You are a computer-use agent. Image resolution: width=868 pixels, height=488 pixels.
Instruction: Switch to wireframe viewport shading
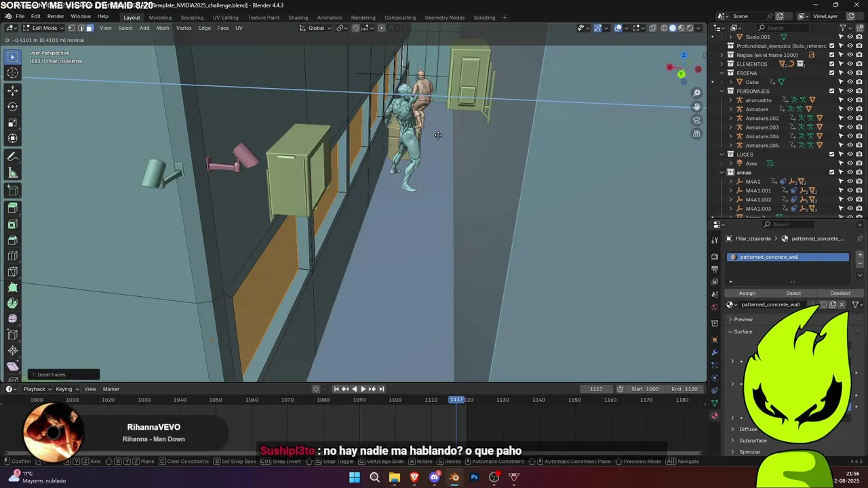coord(664,28)
